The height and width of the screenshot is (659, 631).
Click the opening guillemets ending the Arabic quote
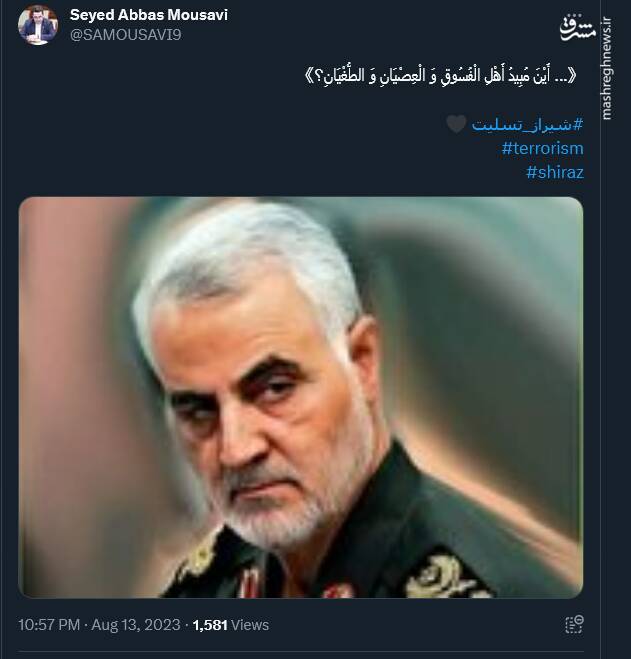coord(309,76)
